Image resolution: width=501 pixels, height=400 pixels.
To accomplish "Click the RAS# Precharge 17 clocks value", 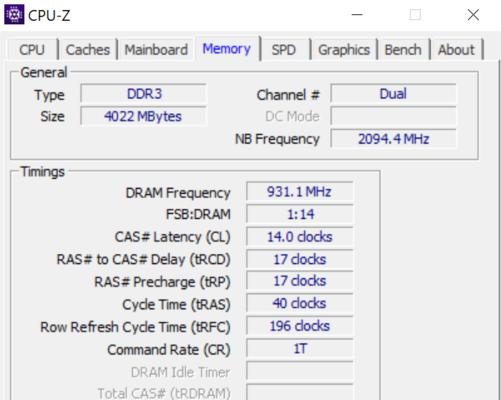I will [300, 281].
